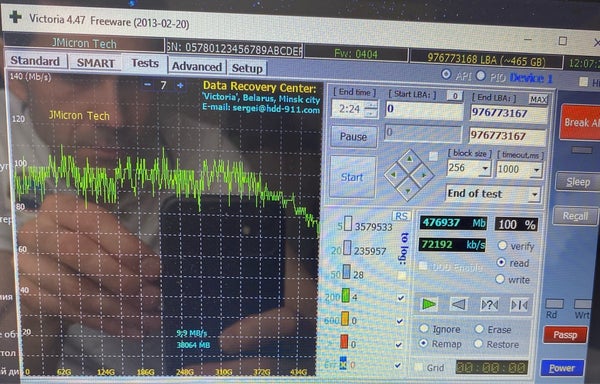Click the Passp button

(565, 335)
